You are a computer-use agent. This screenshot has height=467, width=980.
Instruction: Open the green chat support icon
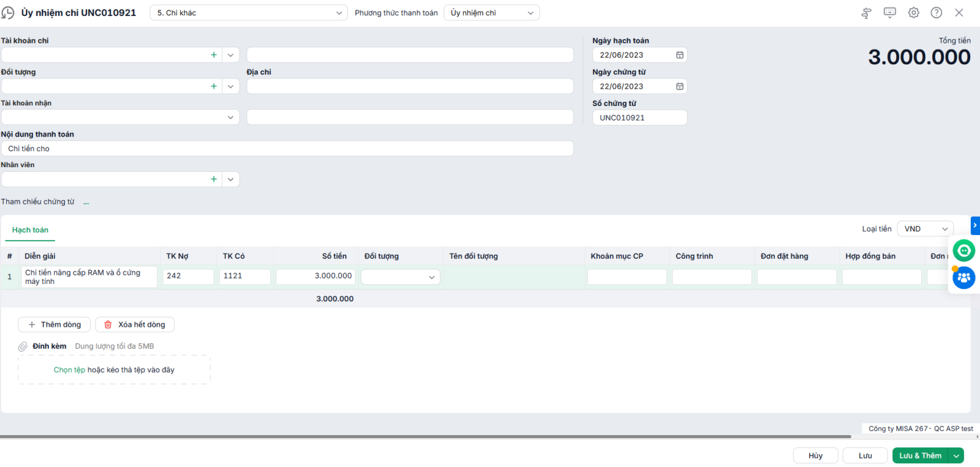(964, 250)
